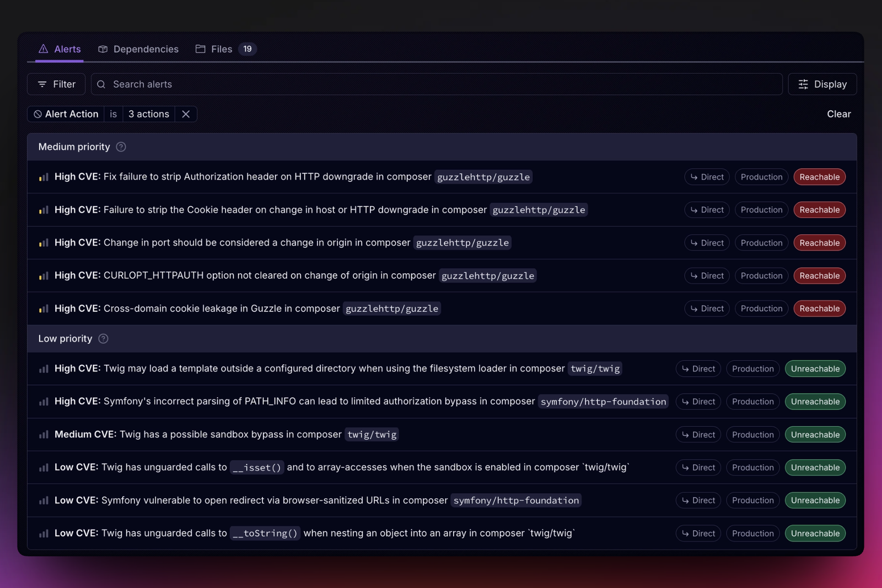Screen dimensions: 882x588
Task: Click severity icon of Cross-domain cookie leakage alert
Action: pyautogui.click(x=44, y=309)
